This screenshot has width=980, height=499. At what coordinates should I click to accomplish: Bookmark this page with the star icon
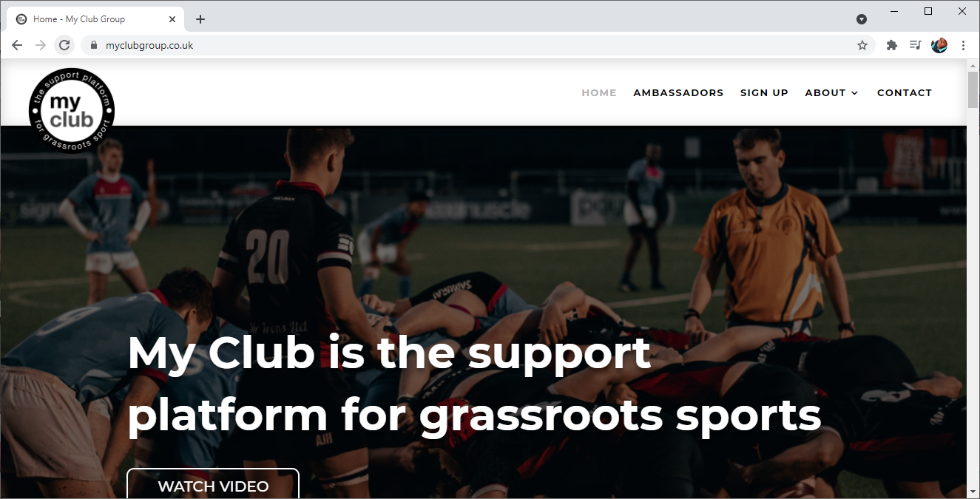[x=862, y=45]
